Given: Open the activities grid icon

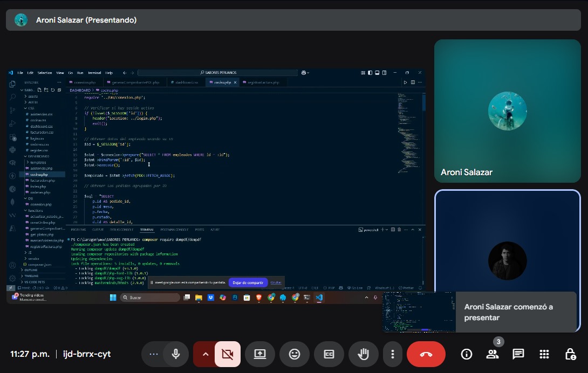Looking at the screenshot, I should pyautogui.click(x=544, y=354).
